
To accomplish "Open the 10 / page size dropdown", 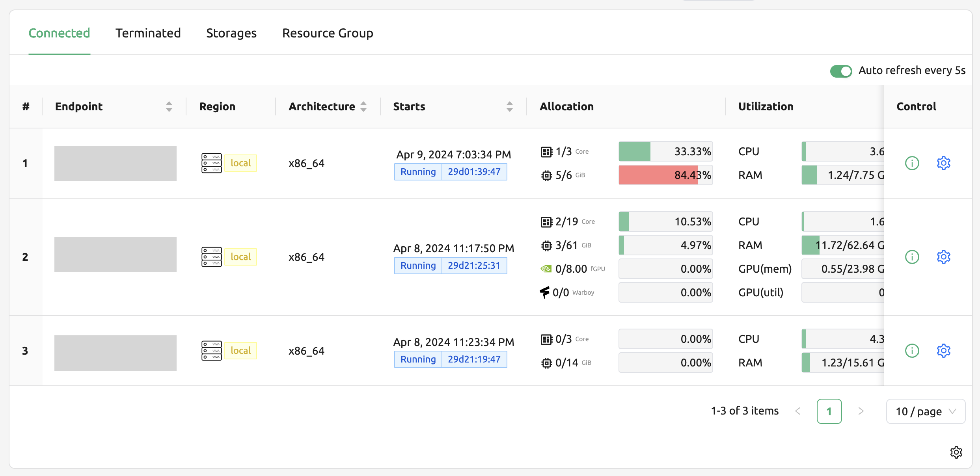I will [926, 411].
